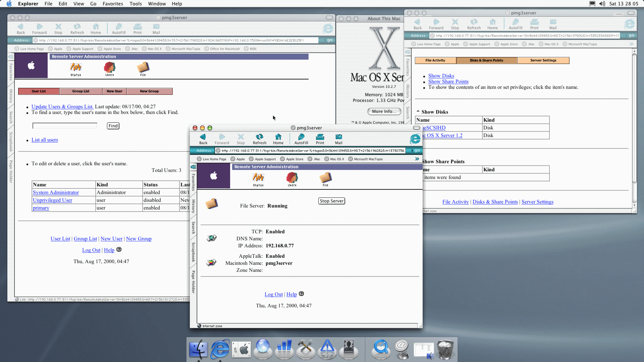Click address field in front window
The height and width of the screenshot is (362, 644).
pyautogui.click(x=310, y=150)
